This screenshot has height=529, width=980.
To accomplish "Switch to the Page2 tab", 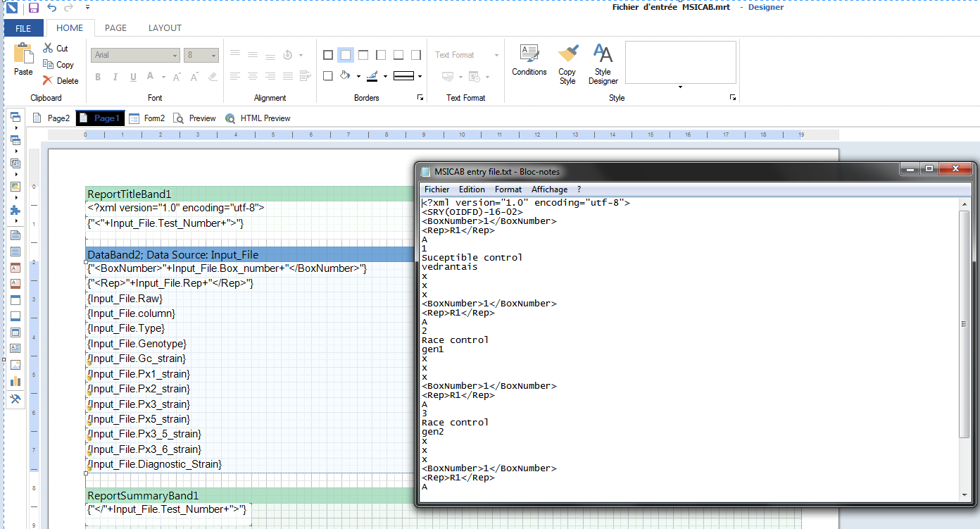I will click(x=51, y=118).
